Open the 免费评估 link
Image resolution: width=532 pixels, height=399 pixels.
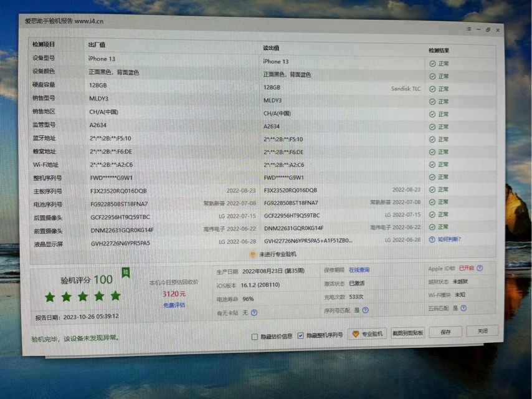pos(174,305)
